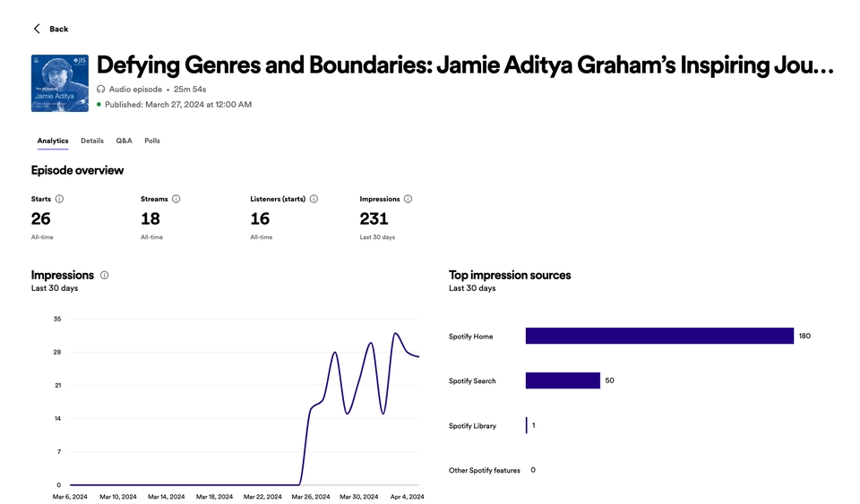
Task: Click the Streams info icon
Action: [x=176, y=199]
